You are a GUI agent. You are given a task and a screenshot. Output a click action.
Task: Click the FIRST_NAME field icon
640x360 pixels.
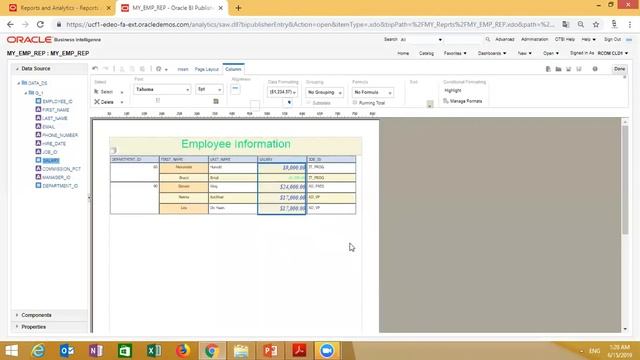tap(38, 109)
